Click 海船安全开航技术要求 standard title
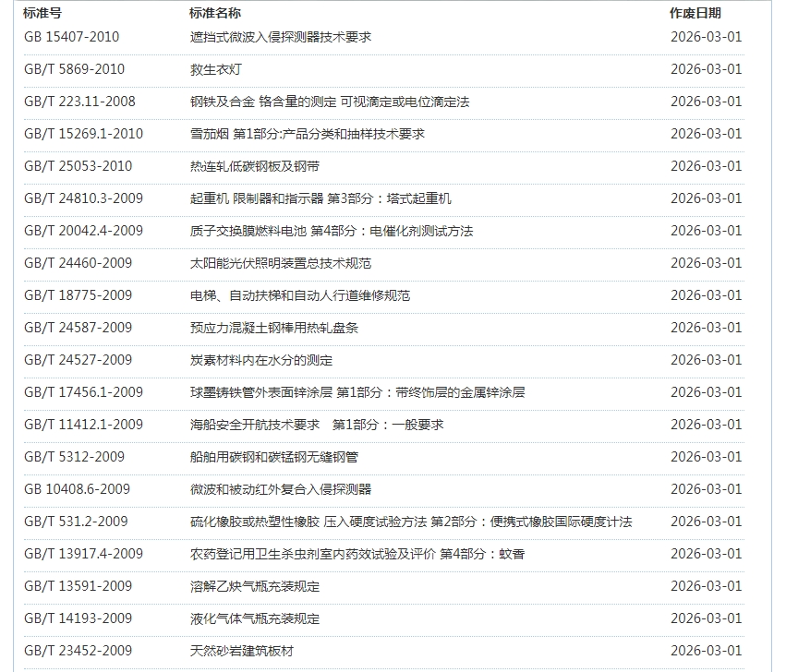Screen dimensions: 786x672 316,425
